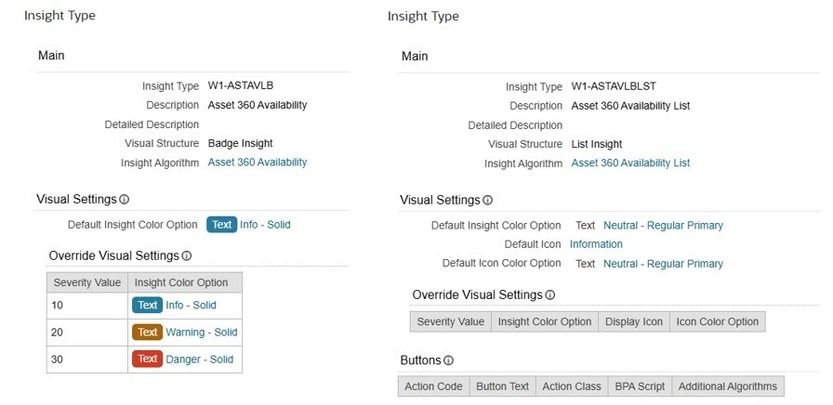Open the Asset 360 Availability List algorithm link
833x405 pixels.
click(x=630, y=163)
